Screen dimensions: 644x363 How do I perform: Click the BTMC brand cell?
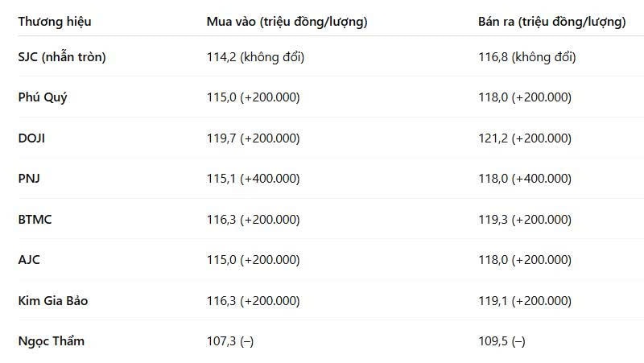(x=35, y=219)
